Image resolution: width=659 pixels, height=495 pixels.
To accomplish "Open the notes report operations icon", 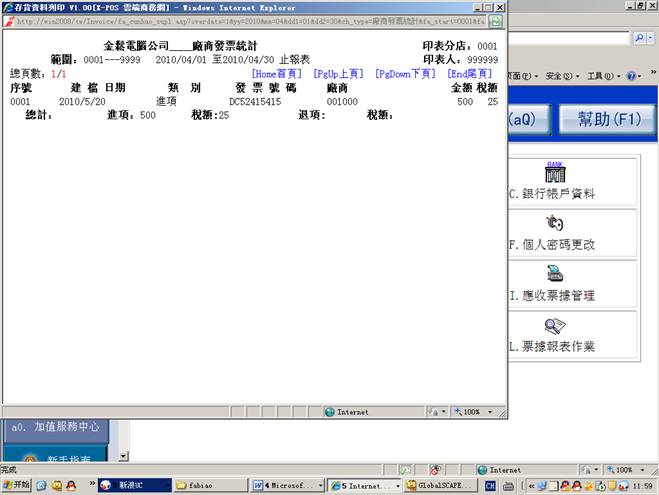I will [x=552, y=326].
